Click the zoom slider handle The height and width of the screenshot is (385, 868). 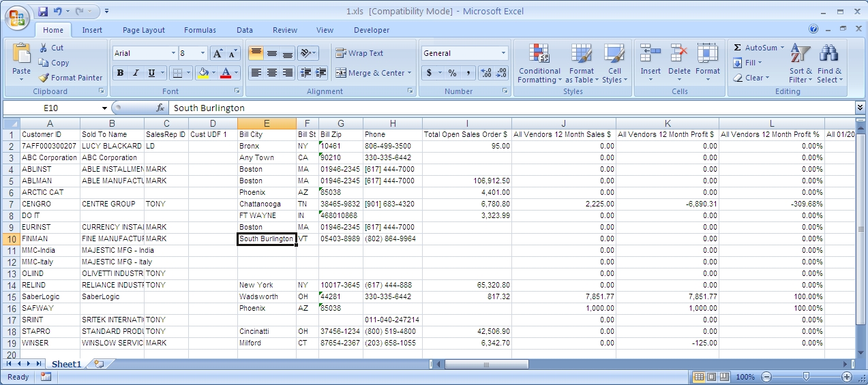(x=807, y=377)
